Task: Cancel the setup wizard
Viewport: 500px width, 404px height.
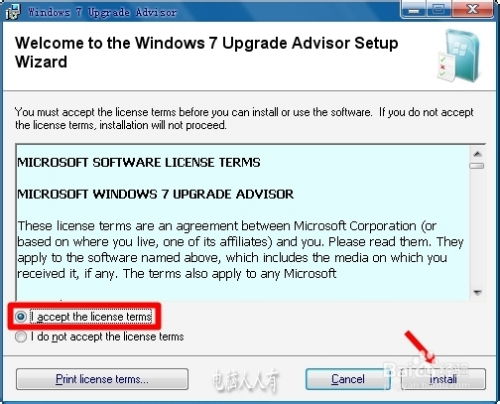Action: coord(348,379)
